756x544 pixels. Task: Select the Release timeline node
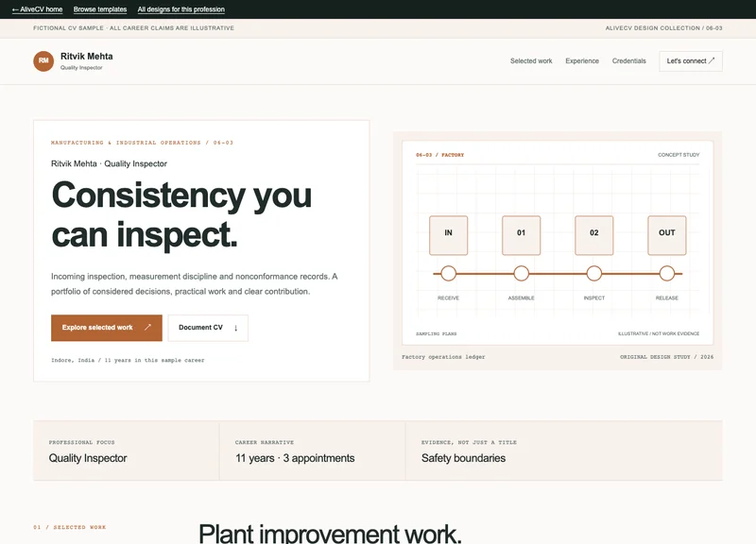pyautogui.click(x=667, y=273)
